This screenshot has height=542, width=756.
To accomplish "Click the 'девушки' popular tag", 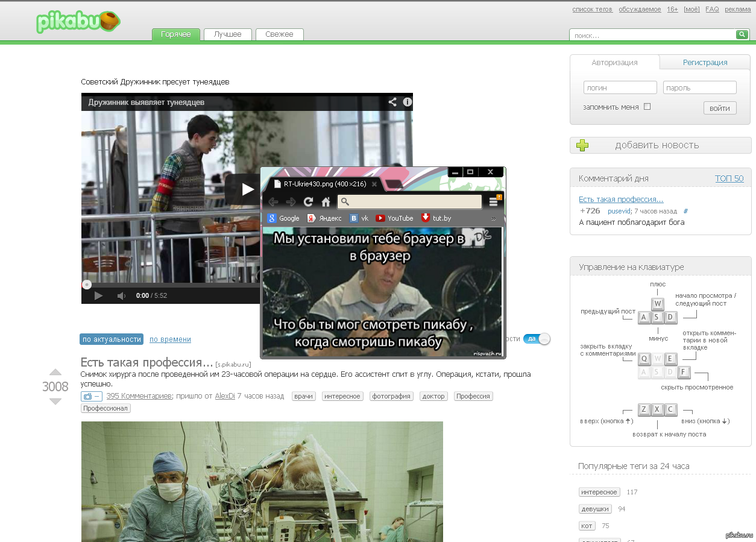I will pos(595,509).
